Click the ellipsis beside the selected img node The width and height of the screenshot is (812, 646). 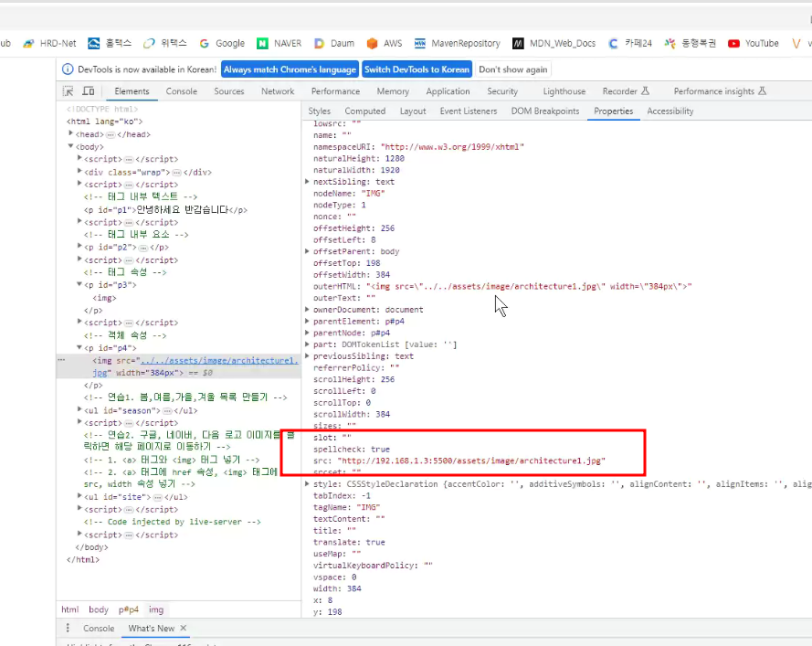point(61,359)
